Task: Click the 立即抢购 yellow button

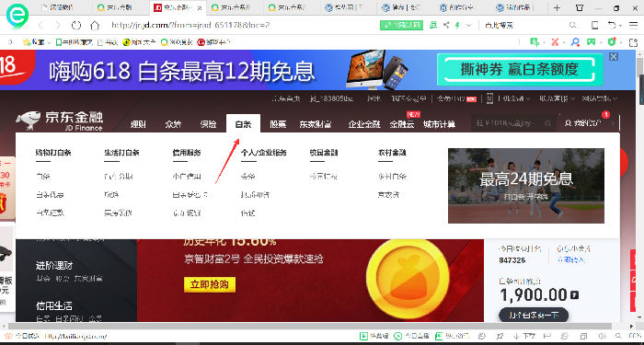Action: [210, 284]
